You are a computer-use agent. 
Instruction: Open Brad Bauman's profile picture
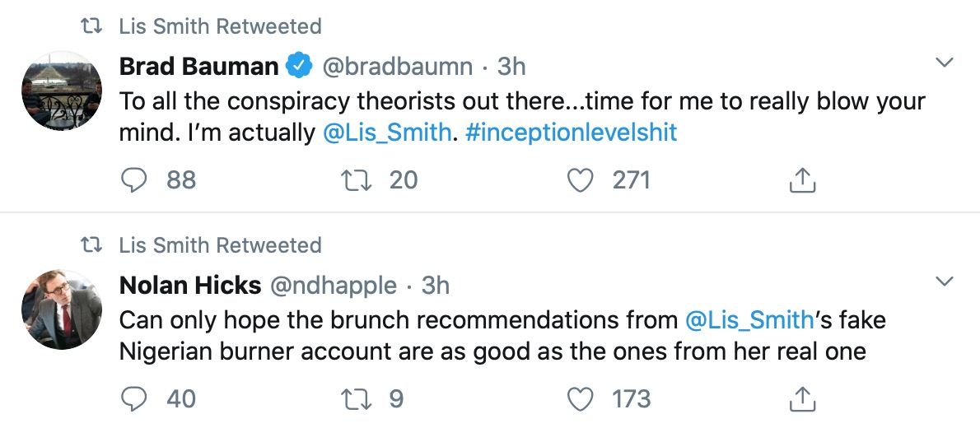61,91
